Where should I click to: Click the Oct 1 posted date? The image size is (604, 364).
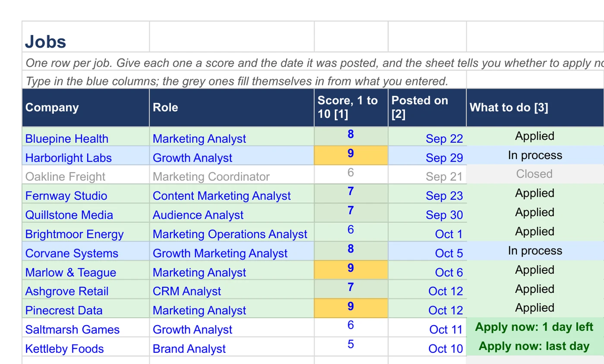click(x=427, y=232)
